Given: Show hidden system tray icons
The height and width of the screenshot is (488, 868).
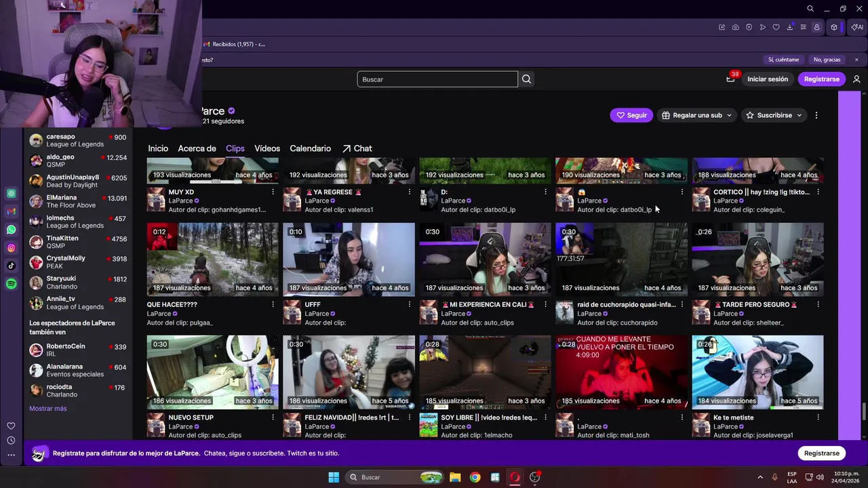Looking at the screenshot, I should [759, 477].
